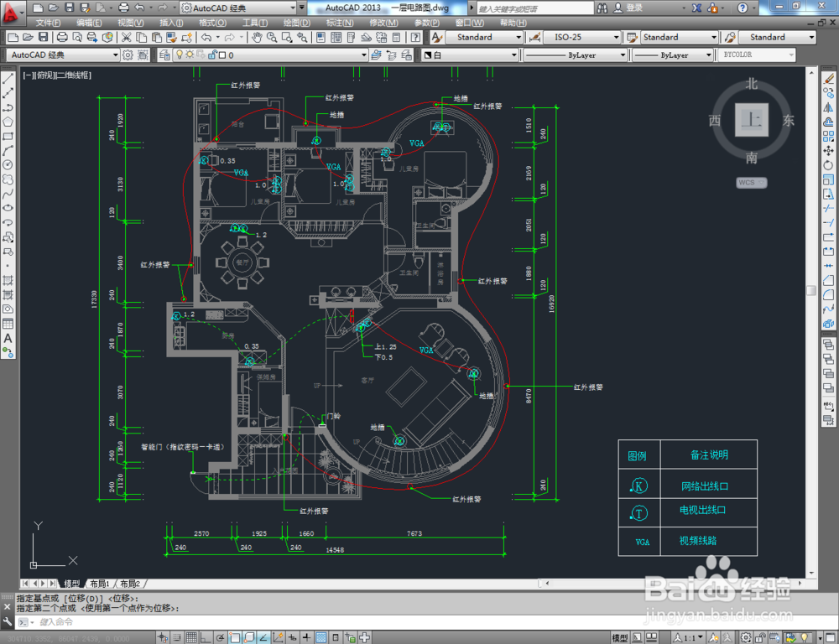Open the text style Standard dropdown
Image resolution: width=839 pixels, height=644 pixels.
pyautogui.click(x=483, y=37)
